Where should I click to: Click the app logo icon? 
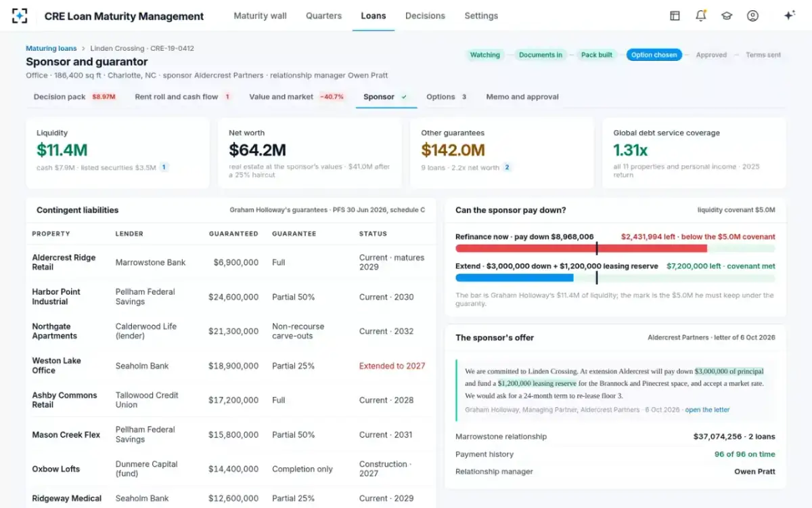(x=20, y=16)
